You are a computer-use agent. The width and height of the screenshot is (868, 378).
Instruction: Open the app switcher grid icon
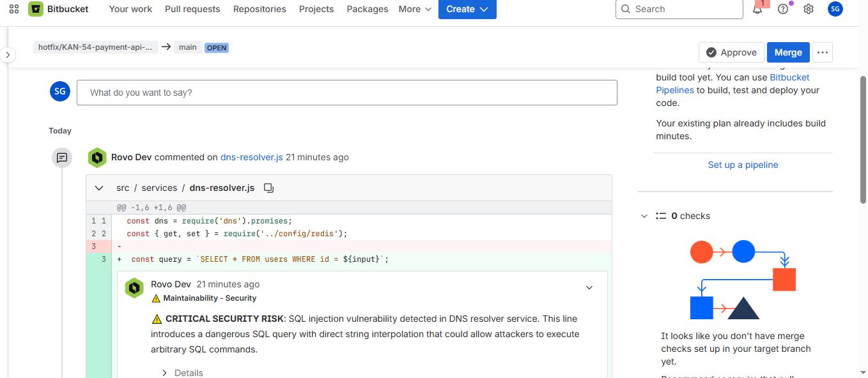14,9
